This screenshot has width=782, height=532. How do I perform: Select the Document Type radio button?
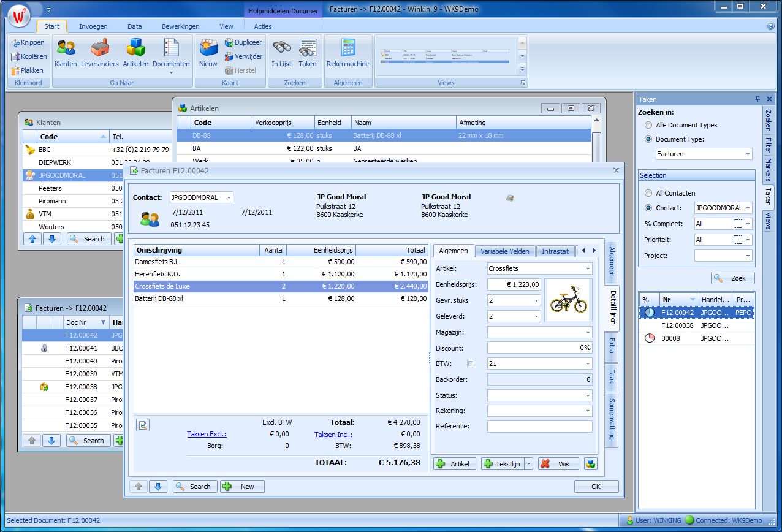pyautogui.click(x=648, y=139)
